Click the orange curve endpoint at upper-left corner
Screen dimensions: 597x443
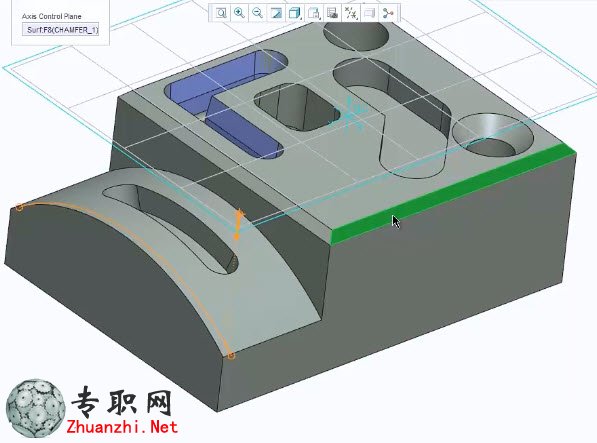tap(20, 207)
